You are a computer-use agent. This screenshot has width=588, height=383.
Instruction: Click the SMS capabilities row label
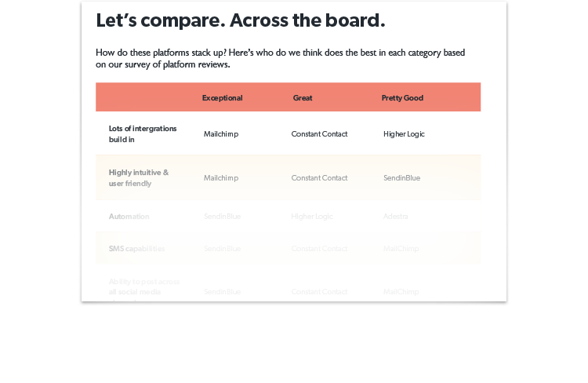tap(136, 249)
